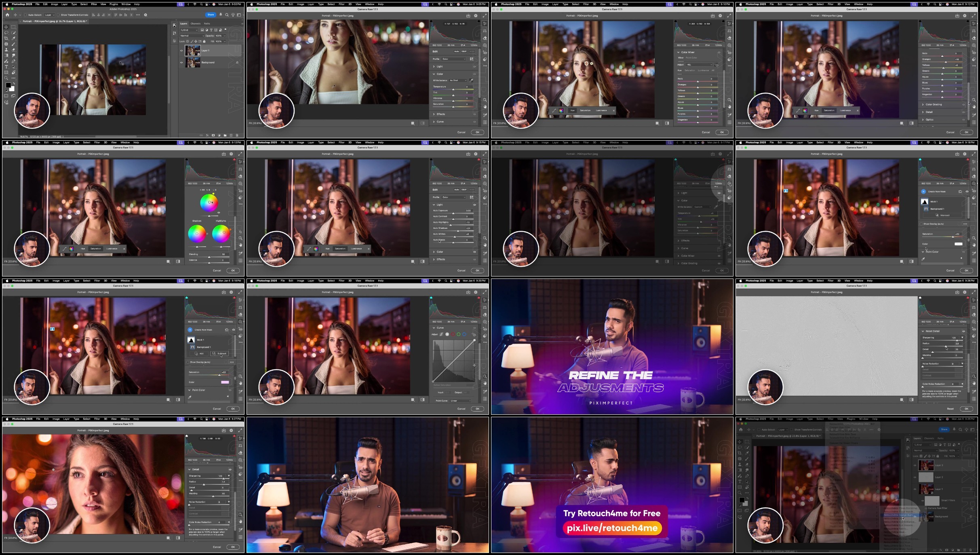Select Healing eraser icon in 9:10 PM frame toolbar
Screen dimensions: 980x555
click(x=729, y=38)
